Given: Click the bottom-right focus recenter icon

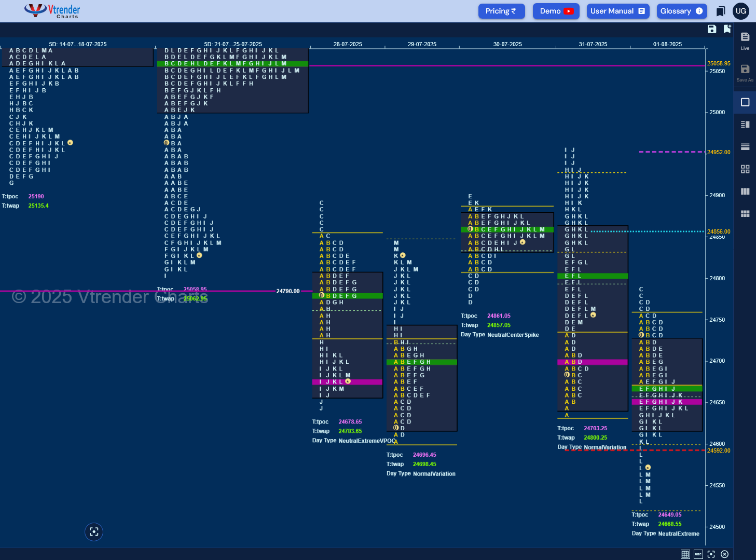Looking at the screenshot, I should pos(711,554).
